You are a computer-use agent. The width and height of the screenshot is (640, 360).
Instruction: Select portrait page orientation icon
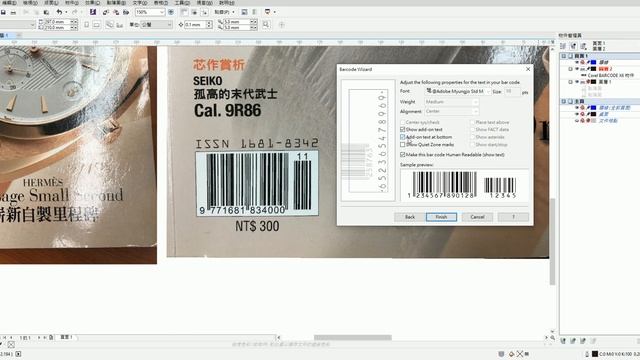click(87, 25)
